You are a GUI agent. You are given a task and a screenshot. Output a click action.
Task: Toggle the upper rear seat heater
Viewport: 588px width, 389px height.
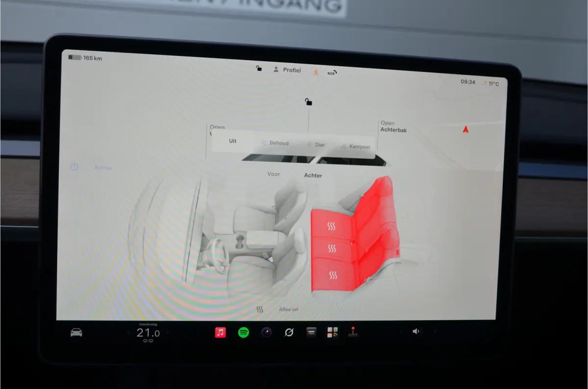click(x=332, y=226)
